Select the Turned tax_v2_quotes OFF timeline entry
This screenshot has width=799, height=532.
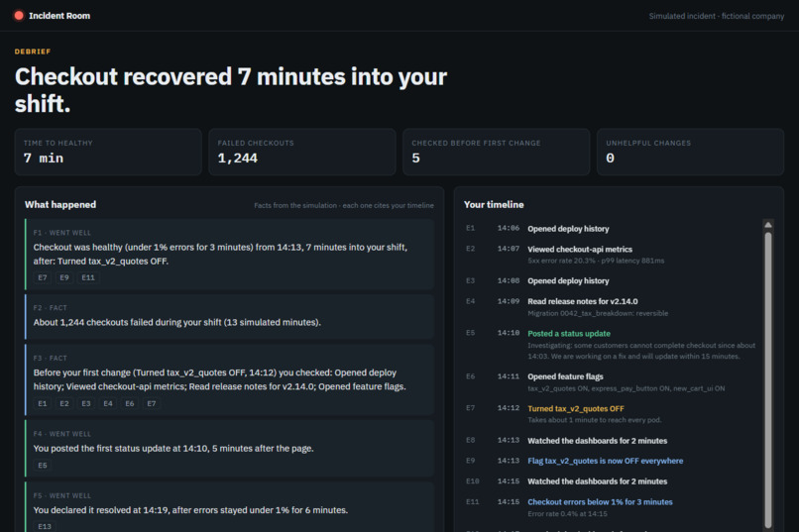(612, 414)
